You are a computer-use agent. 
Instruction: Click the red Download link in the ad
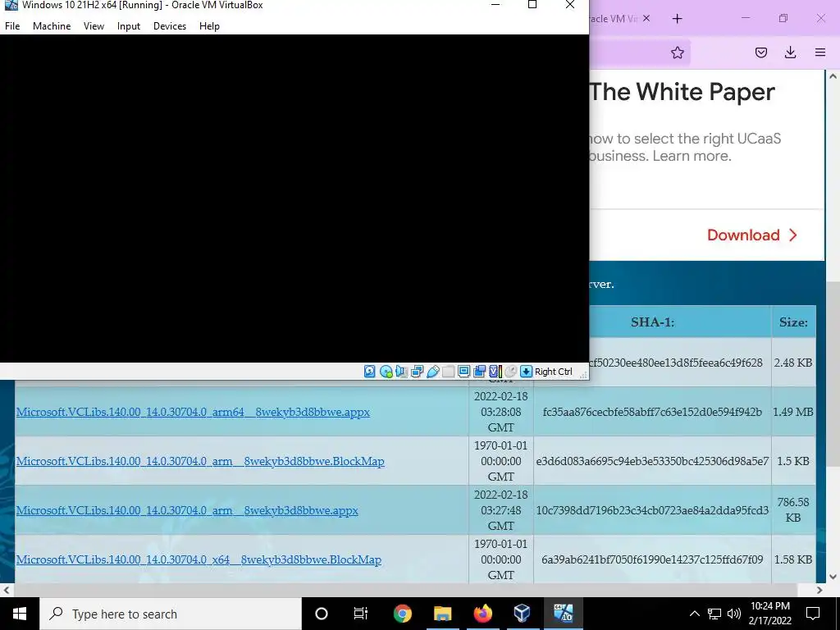click(752, 235)
